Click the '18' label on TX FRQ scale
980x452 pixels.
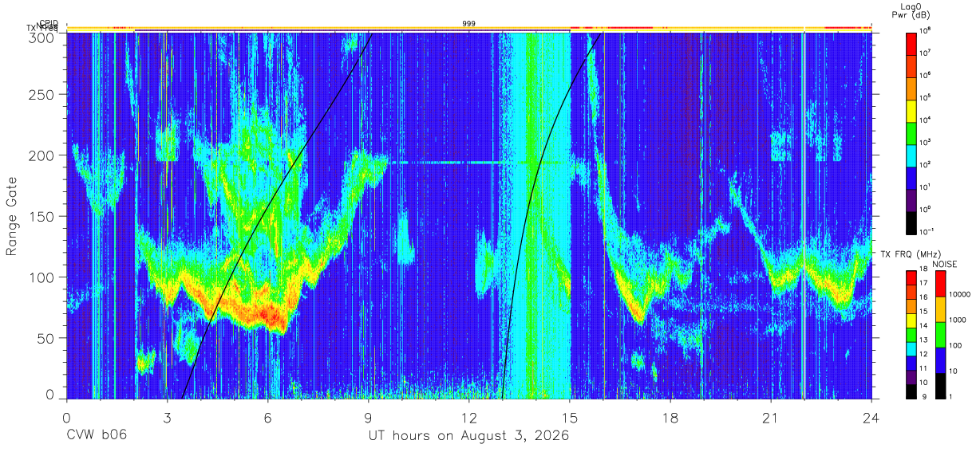point(926,270)
